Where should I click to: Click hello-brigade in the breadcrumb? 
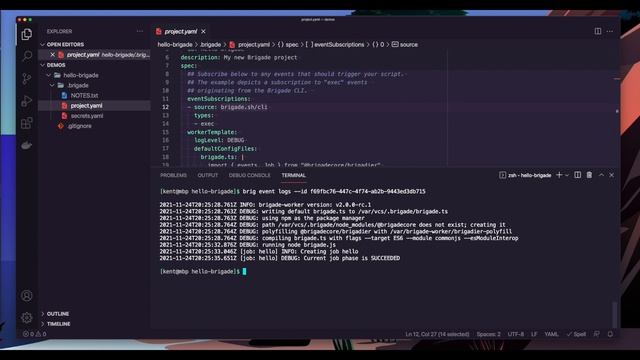[x=175, y=44]
